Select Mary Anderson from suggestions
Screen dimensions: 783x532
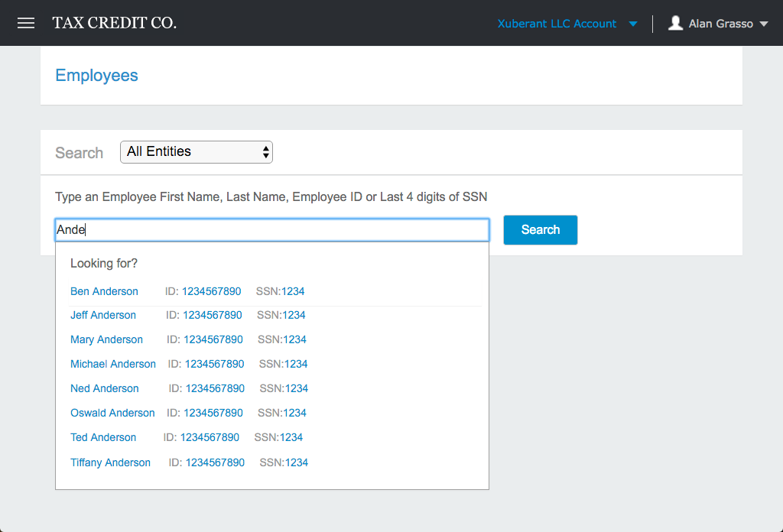click(107, 340)
